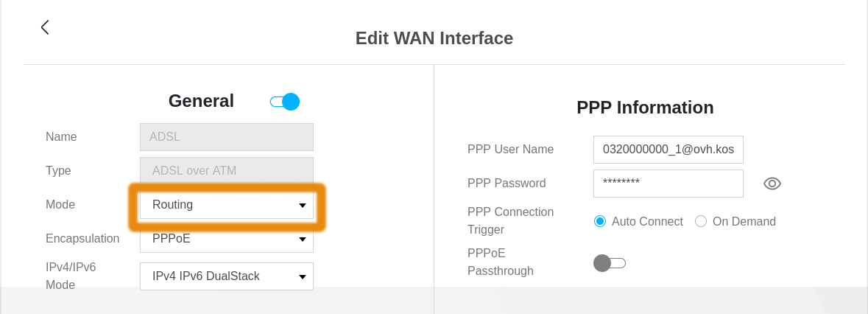Open the IPv4 IPv6 DualStack dropdown
Viewport: 868px width, 314px height.
227,276
